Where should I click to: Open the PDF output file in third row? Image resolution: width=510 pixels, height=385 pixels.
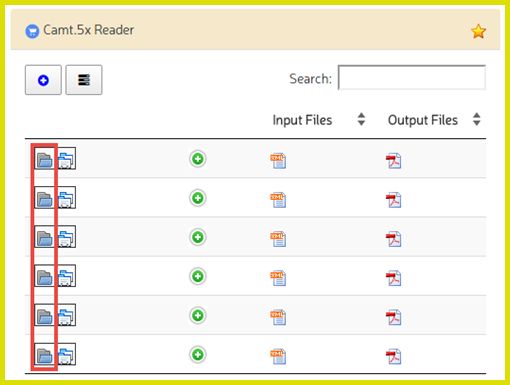pos(394,239)
